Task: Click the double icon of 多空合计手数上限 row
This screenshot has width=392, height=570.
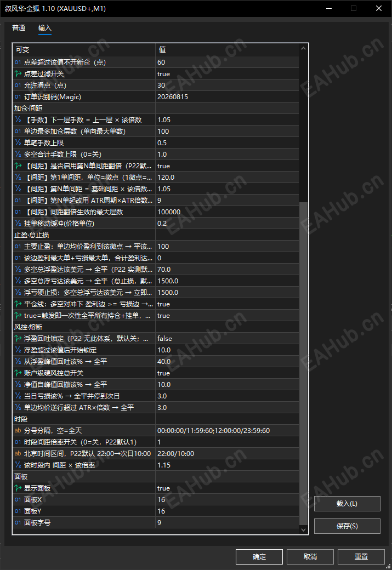Action: coord(18,155)
